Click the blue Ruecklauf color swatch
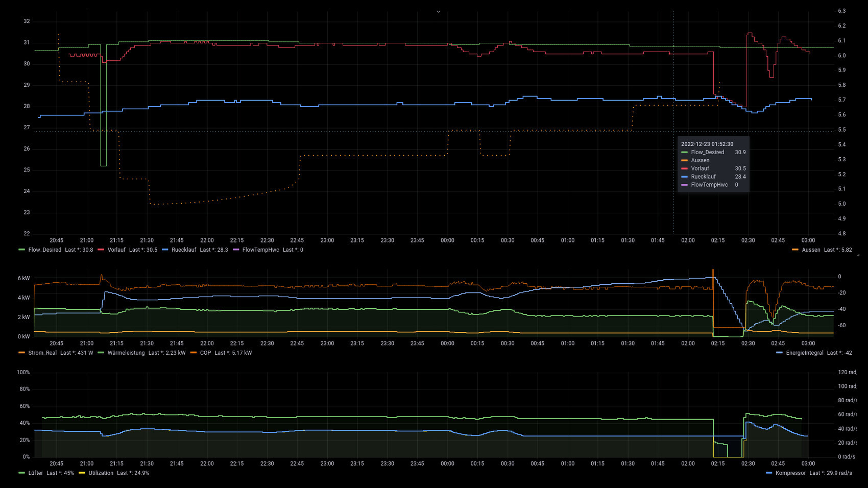 point(165,250)
